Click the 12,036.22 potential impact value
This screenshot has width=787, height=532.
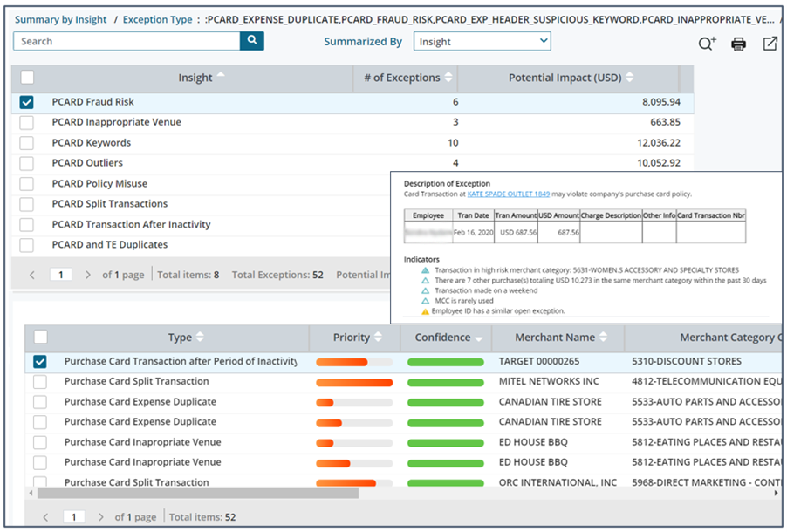tap(659, 143)
